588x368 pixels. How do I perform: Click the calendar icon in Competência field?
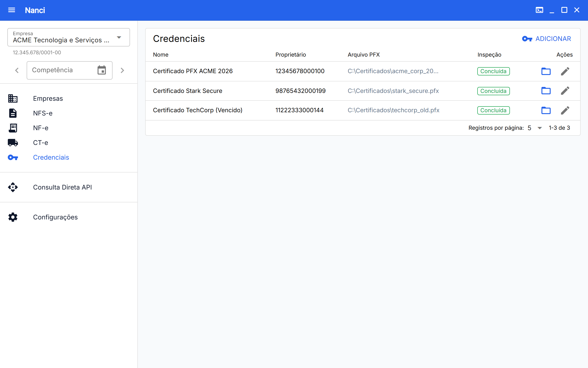[102, 70]
